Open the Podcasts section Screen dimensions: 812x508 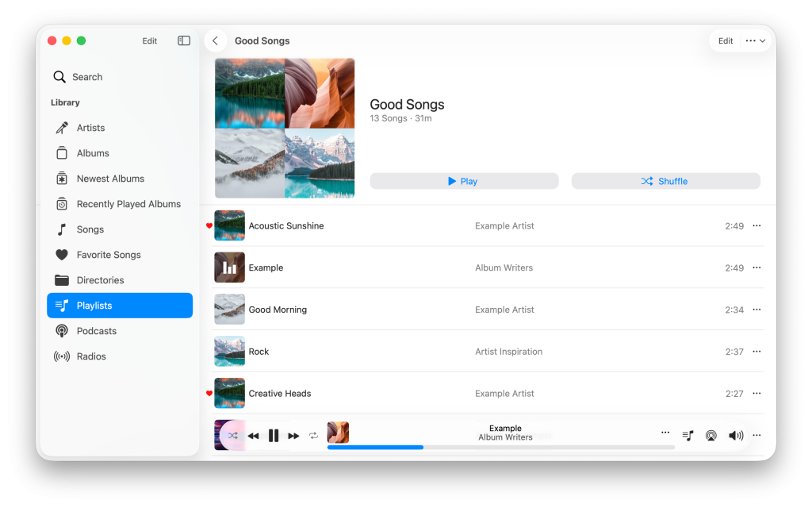click(x=96, y=331)
